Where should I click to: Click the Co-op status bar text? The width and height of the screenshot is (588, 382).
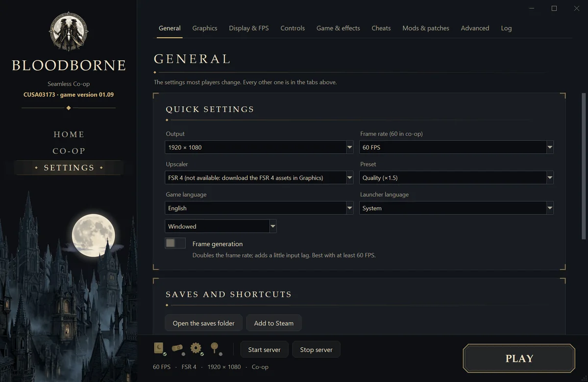[x=260, y=367]
